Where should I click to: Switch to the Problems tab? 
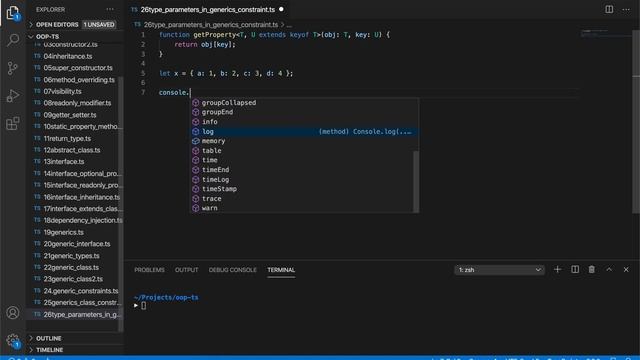click(x=149, y=270)
